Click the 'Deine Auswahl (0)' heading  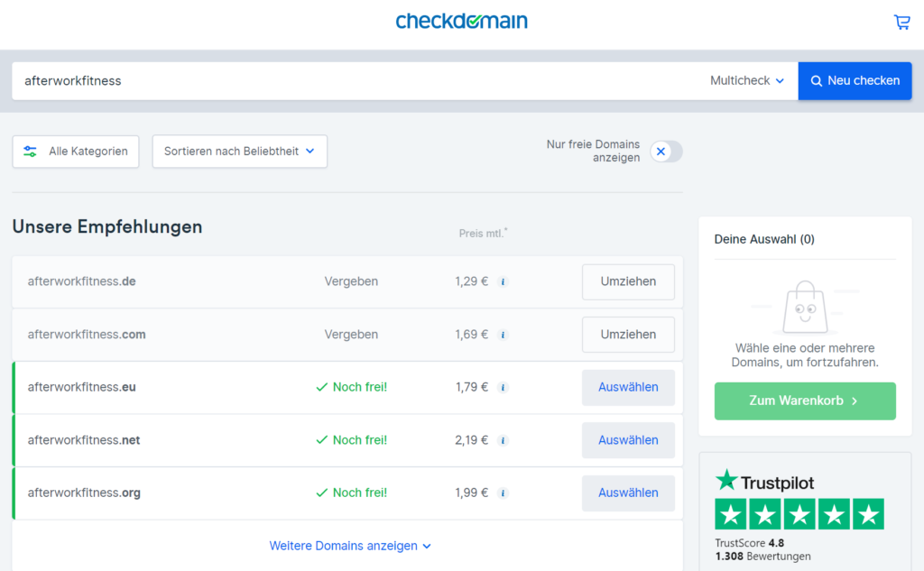[x=764, y=239]
